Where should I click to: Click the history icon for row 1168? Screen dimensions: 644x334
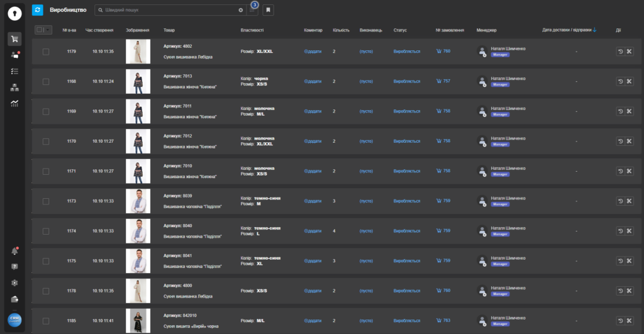point(620,81)
